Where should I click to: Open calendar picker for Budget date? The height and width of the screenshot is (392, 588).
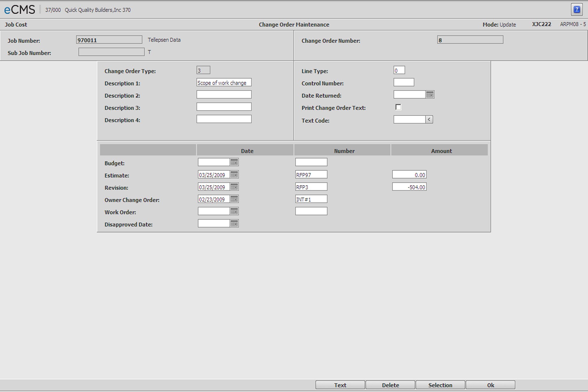click(234, 162)
